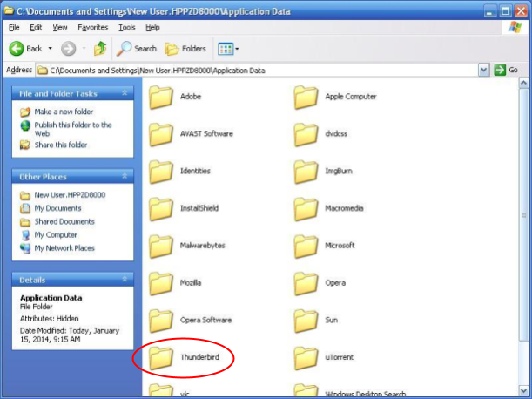Toggle the Folders pane button
The width and height of the screenshot is (532, 399).
click(x=185, y=49)
